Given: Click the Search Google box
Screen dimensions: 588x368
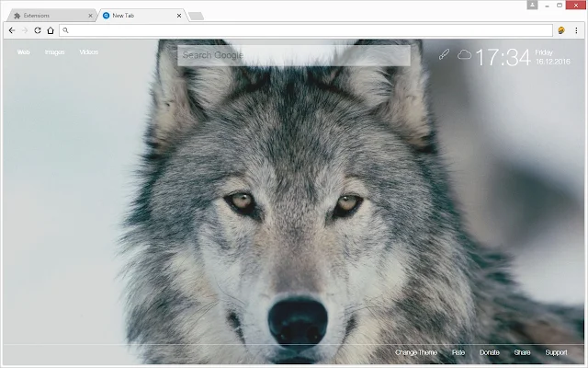Looking at the screenshot, I should pyautogui.click(x=294, y=55).
